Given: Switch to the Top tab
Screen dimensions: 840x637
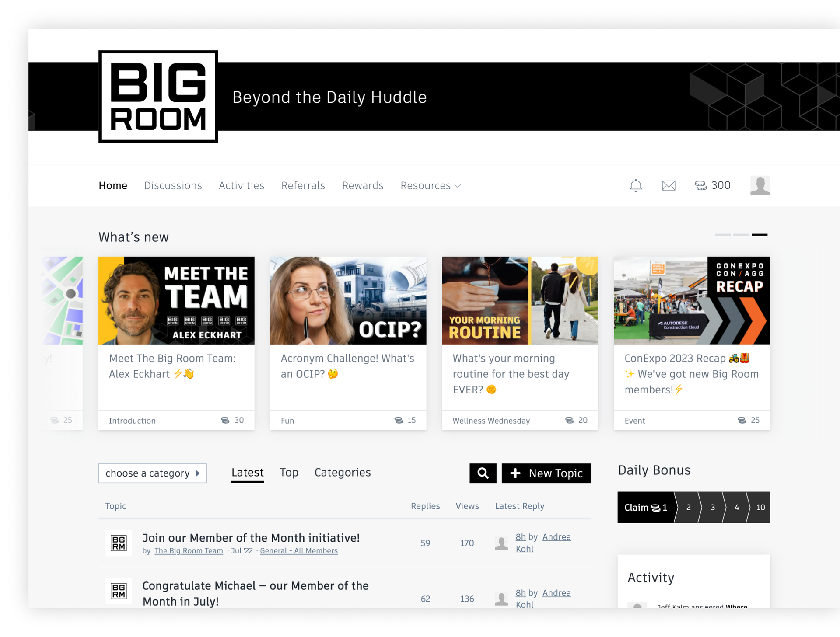Looking at the screenshot, I should (289, 473).
